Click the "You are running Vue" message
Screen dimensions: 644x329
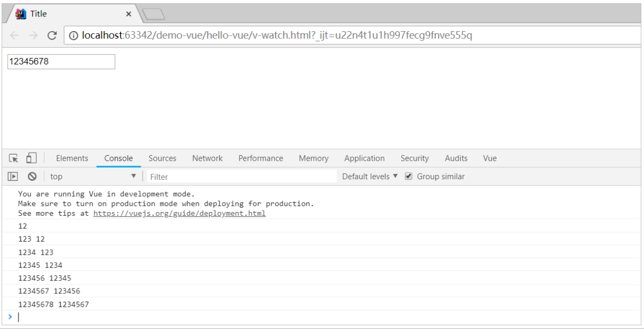click(x=106, y=193)
